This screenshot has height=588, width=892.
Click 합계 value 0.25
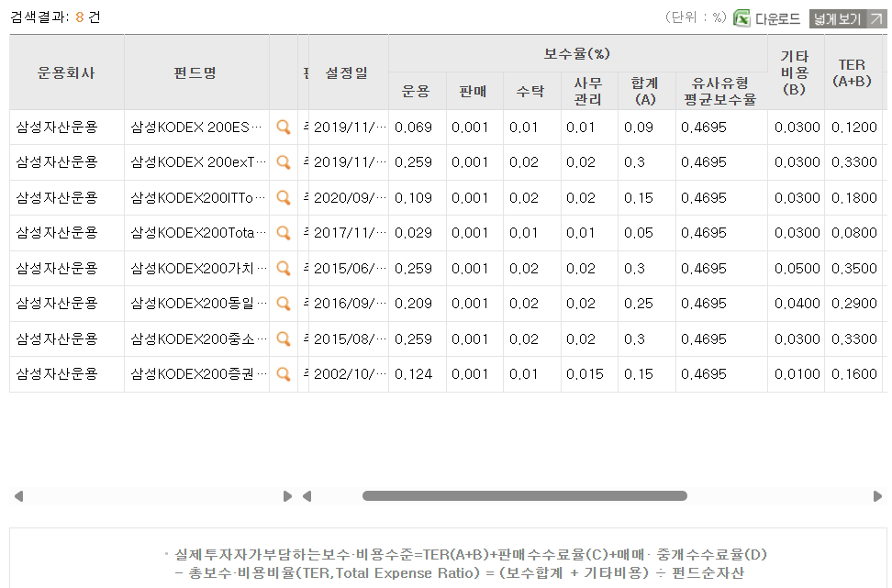(639, 304)
